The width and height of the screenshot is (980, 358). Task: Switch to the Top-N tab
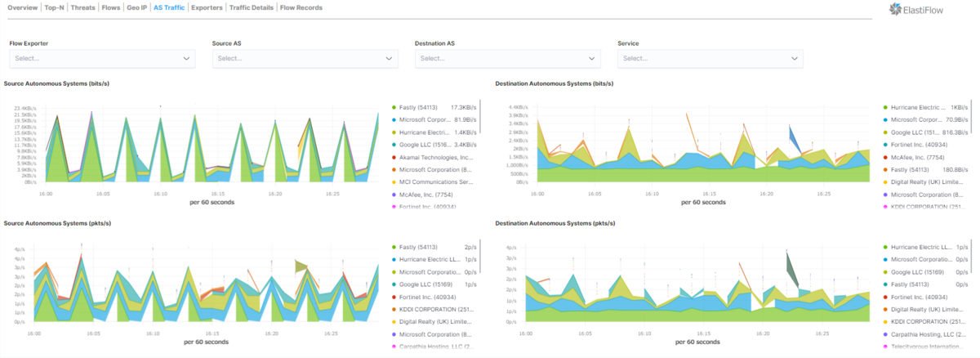54,7
